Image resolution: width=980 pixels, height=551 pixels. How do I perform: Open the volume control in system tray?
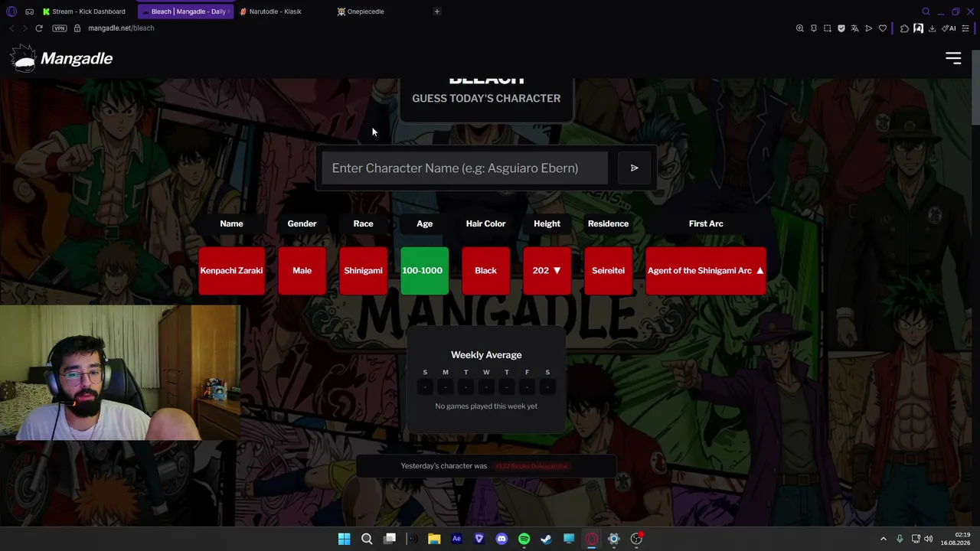(x=929, y=539)
